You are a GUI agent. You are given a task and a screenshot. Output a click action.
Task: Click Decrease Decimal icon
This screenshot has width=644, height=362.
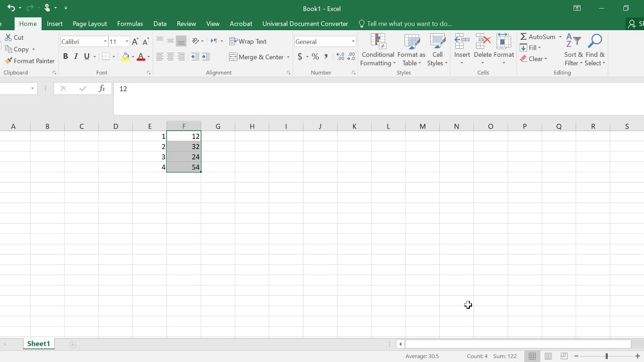351,57
